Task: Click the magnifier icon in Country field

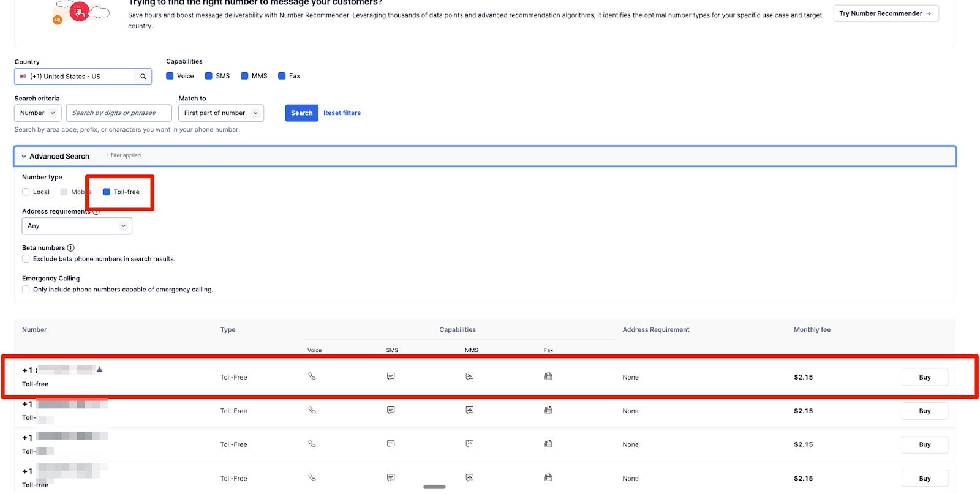Action: point(143,77)
